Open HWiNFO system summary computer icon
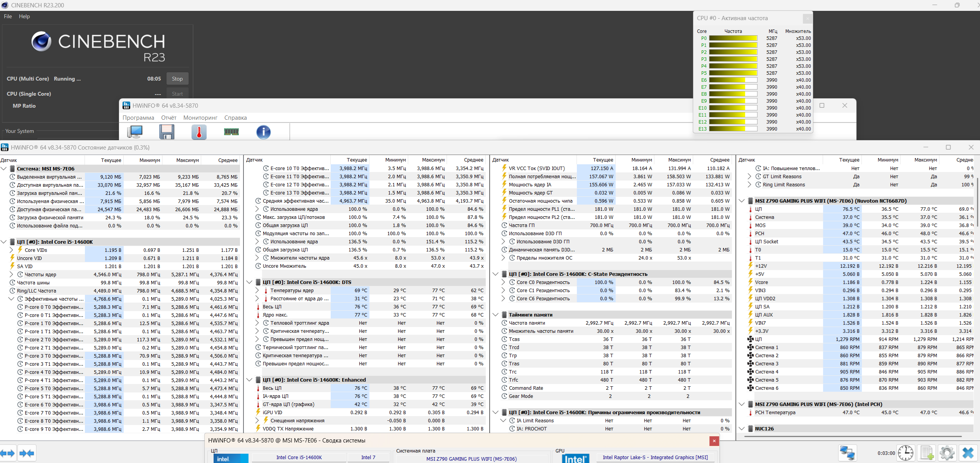The image size is (980, 463). tap(135, 132)
